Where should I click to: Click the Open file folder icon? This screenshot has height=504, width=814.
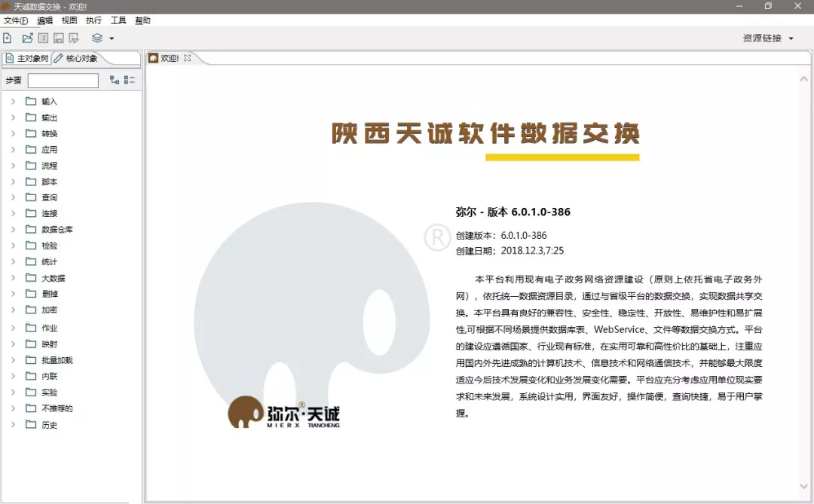click(x=28, y=38)
